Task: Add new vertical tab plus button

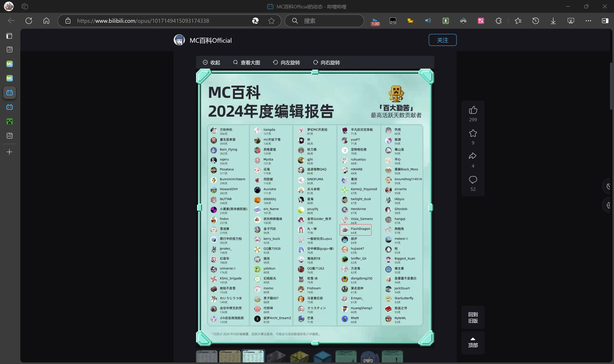Action: tap(9, 152)
